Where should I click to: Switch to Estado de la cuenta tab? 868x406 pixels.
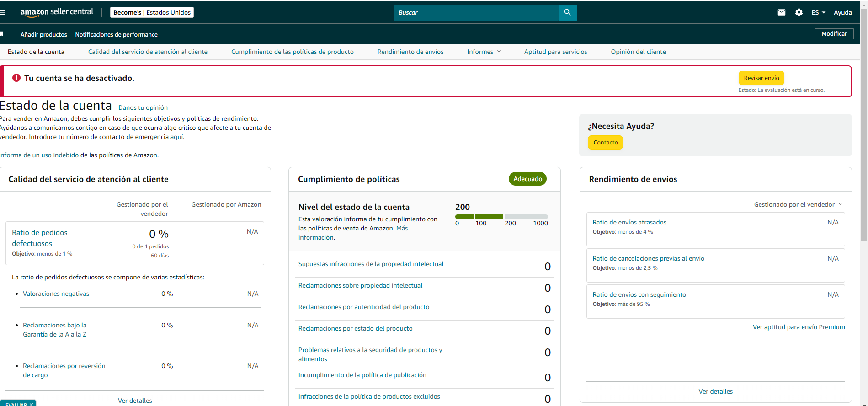36,52
